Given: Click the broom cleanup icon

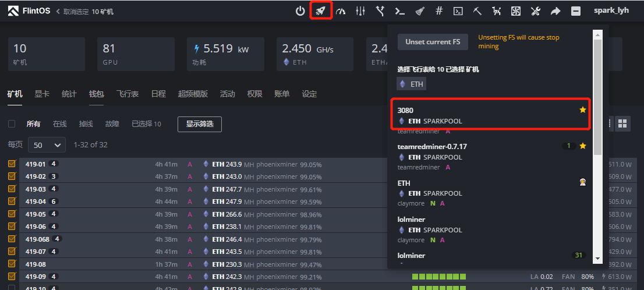Looking at the screenshot, I should click(420, 10).
